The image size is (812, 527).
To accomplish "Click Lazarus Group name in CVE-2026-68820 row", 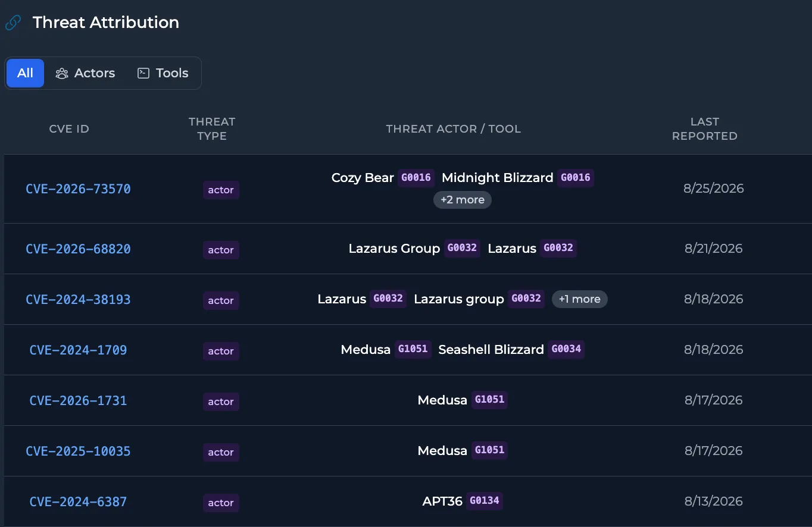I will point(394,249).
